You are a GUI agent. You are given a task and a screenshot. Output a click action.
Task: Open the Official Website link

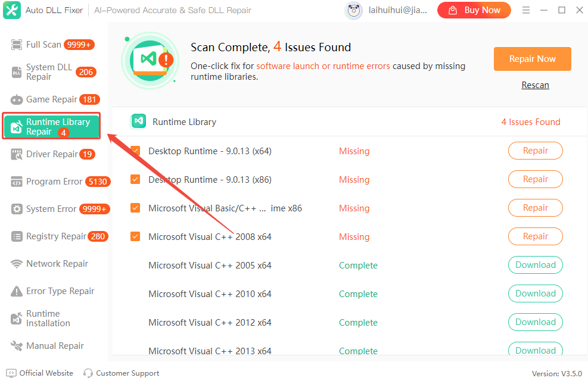click(x=46, y=373)
